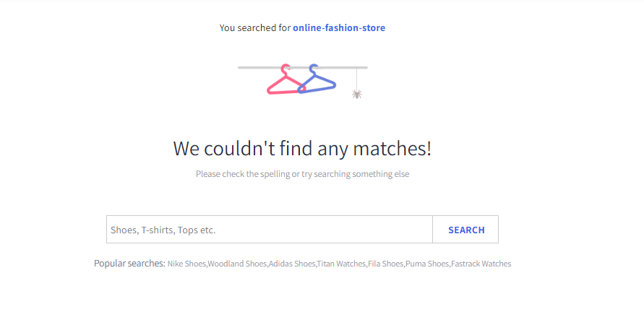
Task: Click the dangling spider icon
Action: coord(356,94)
